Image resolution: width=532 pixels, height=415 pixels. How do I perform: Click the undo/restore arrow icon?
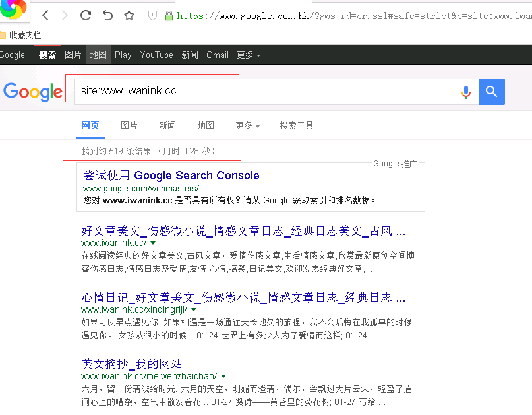click(107, 15)
